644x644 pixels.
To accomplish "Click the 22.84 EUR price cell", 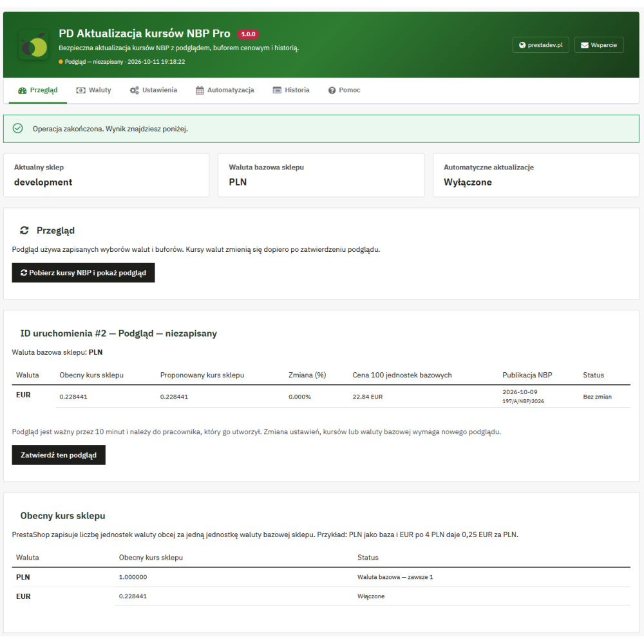I will 368,397.
